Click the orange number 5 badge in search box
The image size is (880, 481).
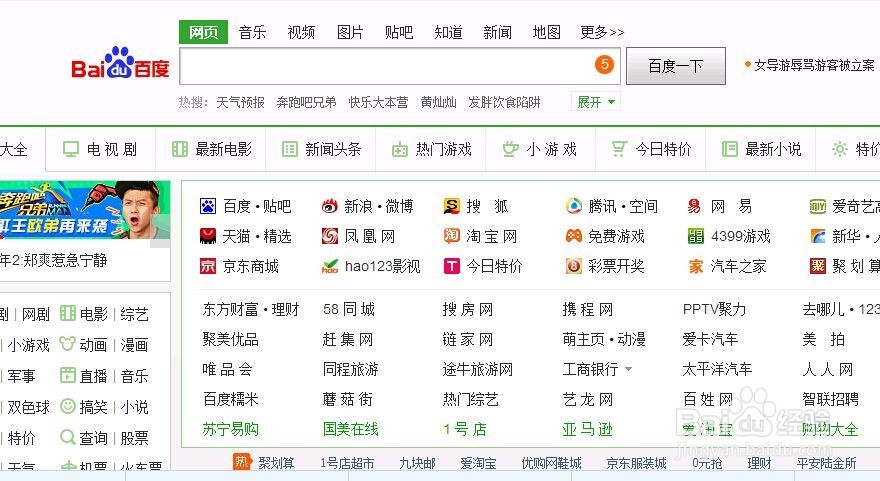point(604,65)
